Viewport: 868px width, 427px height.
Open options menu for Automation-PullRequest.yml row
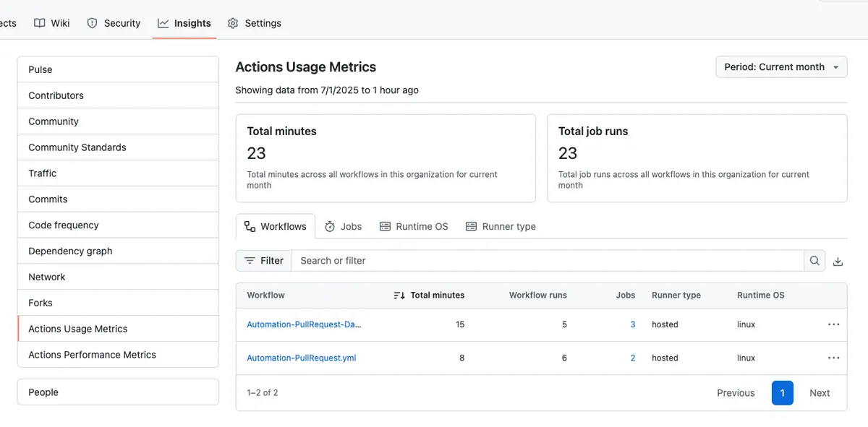(x=833, y=358)
